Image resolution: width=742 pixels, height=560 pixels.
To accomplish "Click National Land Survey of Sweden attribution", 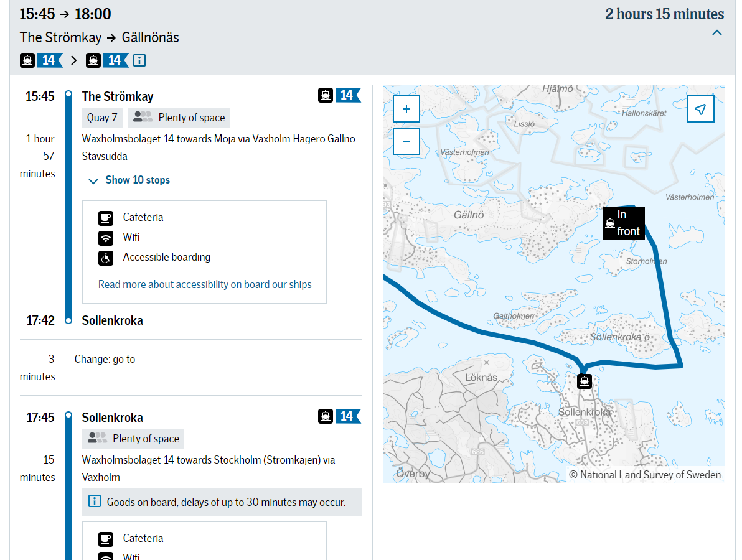I will pyautogui.click(x=646, y=475).
